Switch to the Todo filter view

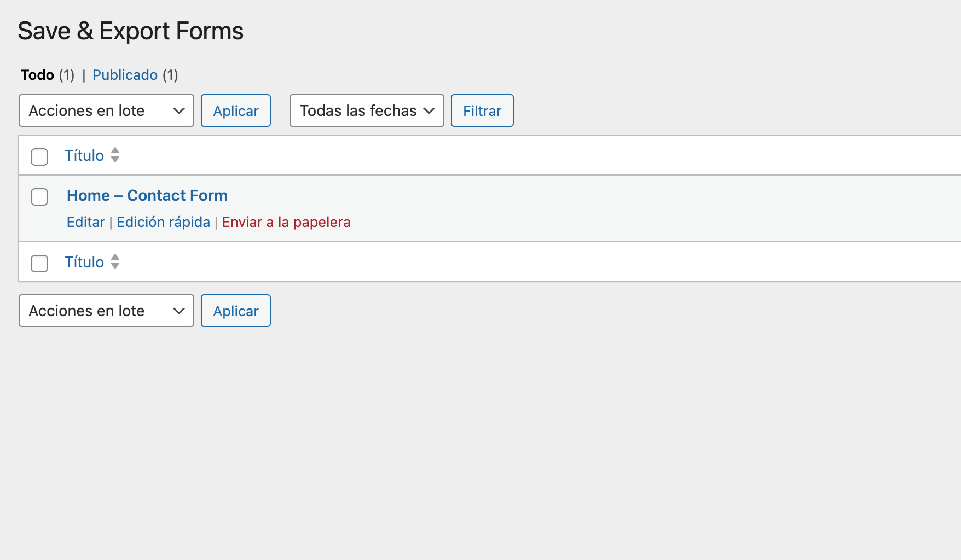tap(37, 75)
